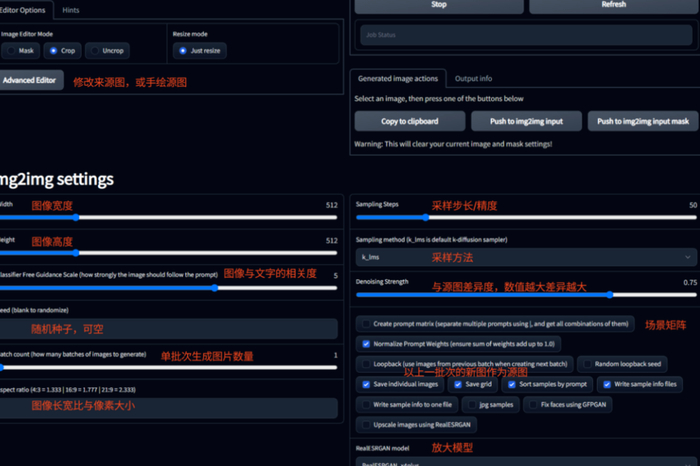Open the Output info tab
700x466 pixels.
click(473, 79)
